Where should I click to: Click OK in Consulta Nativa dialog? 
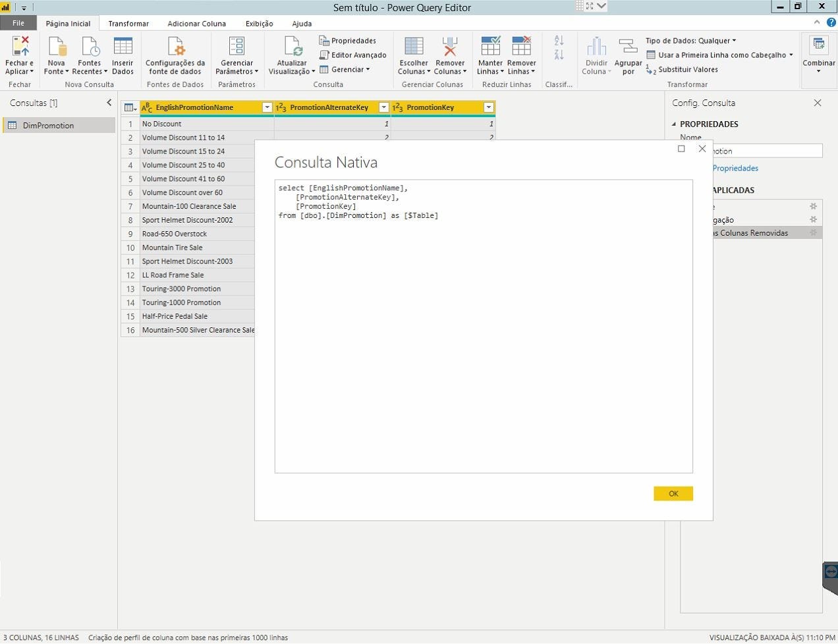[673, 494]
